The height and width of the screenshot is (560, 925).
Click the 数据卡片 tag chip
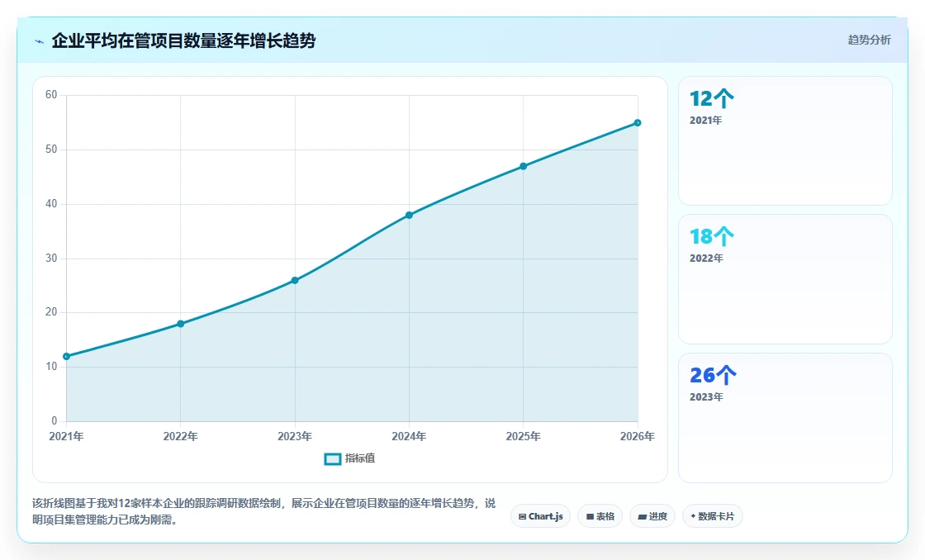(x=713, y=516)
